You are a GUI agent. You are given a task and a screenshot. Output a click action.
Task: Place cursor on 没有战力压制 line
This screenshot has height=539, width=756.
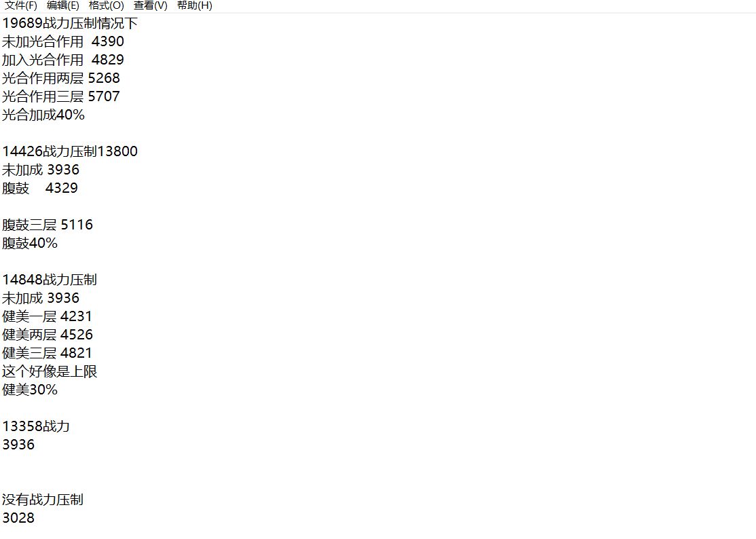point(43,500)
